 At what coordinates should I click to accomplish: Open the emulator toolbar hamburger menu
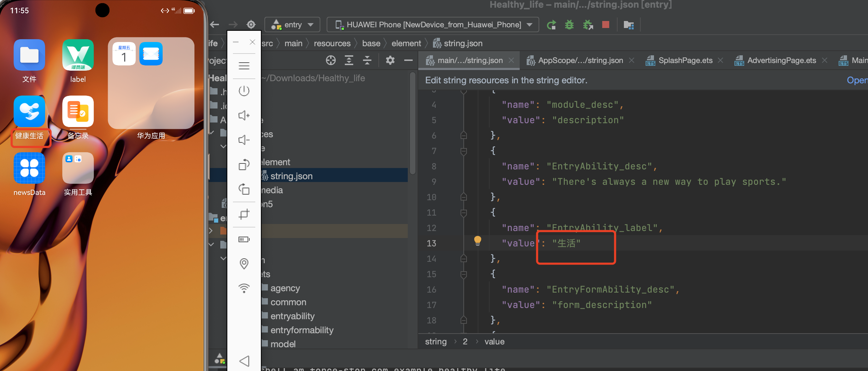coord(244,66)
